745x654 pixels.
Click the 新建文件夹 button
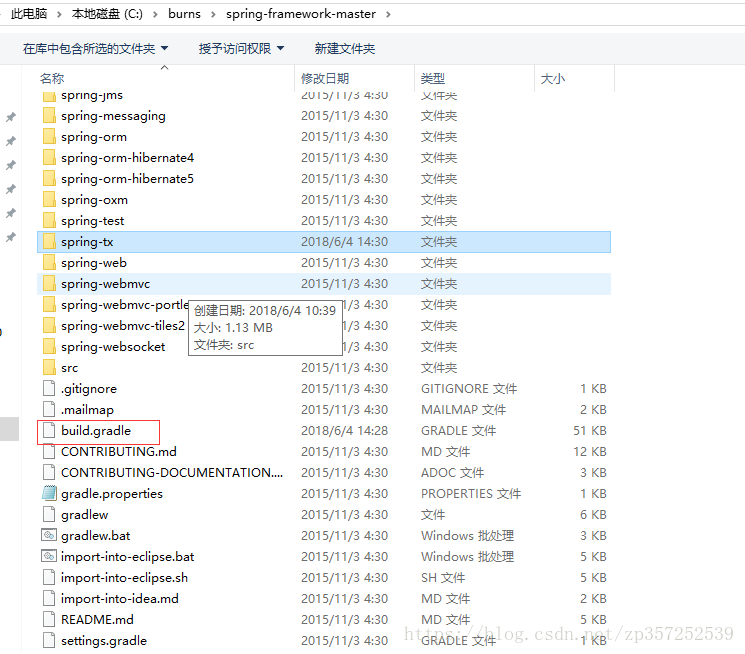pyautogui.click(x=345, y=48)
